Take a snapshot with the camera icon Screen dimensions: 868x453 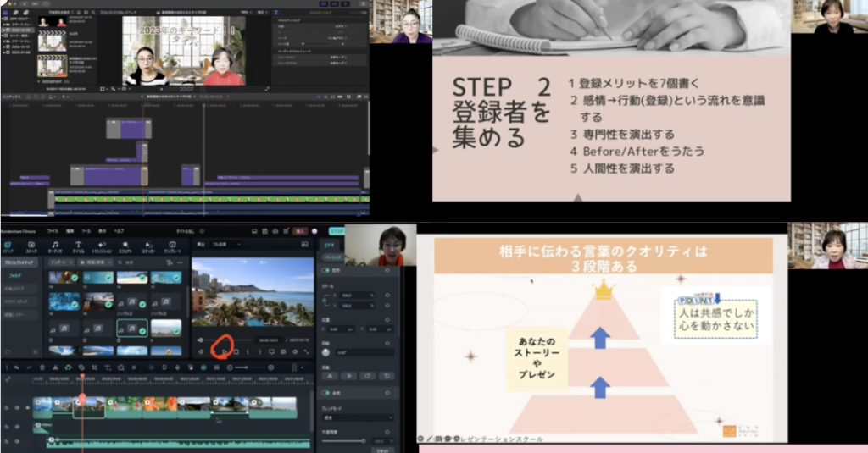(284, 351)
